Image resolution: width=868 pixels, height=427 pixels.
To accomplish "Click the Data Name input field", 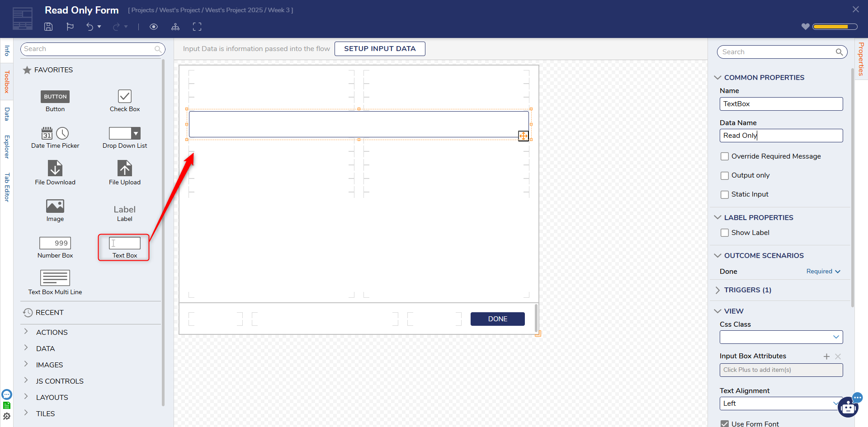I will [x=781, y=136].
